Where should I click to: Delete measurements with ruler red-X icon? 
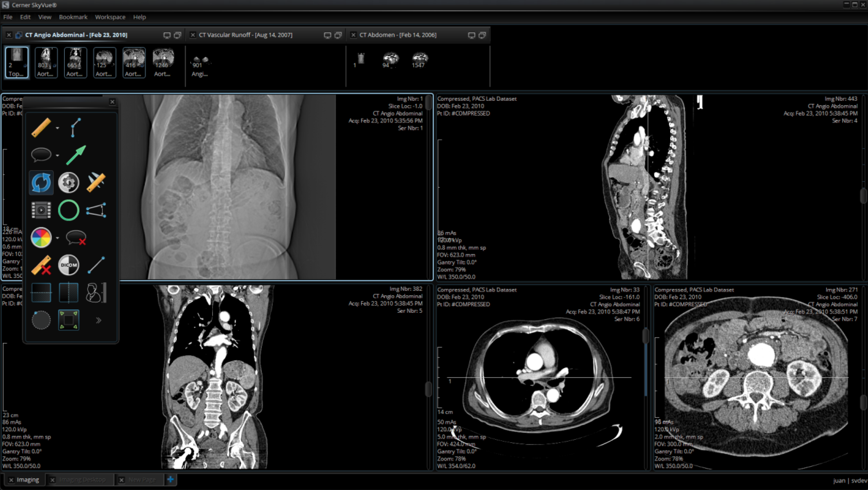(x=41, y=265)
